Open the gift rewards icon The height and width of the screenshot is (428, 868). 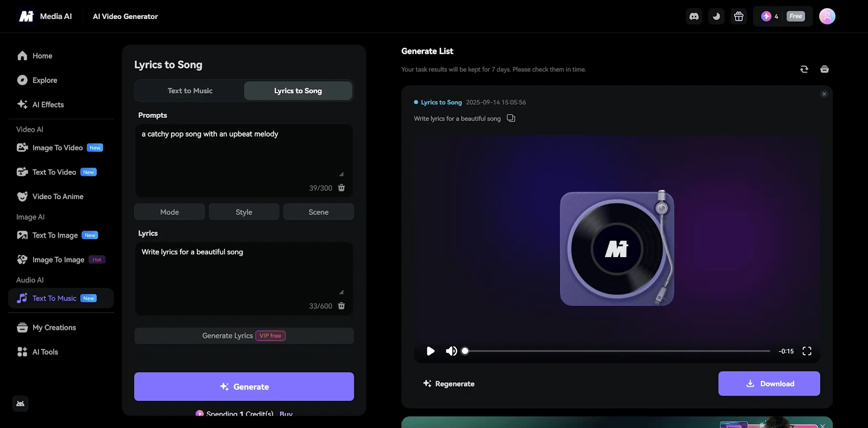pos(738,16)
